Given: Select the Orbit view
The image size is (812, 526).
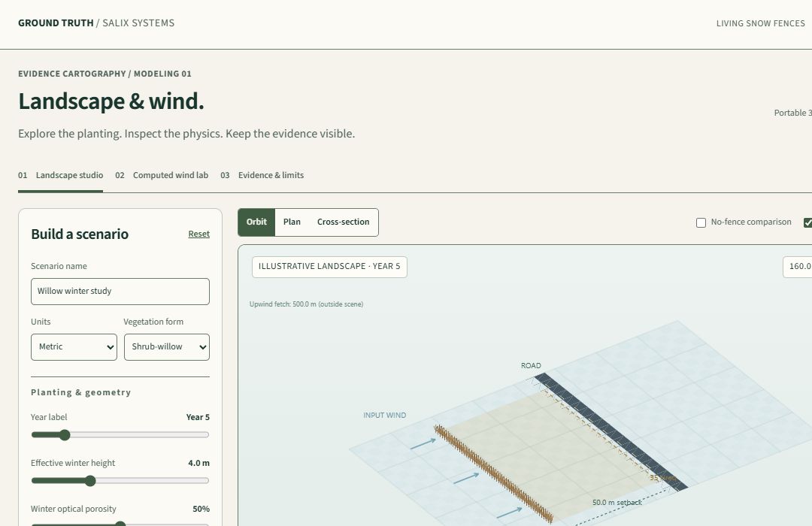Looking at the screenshot, I should (256, 222).
